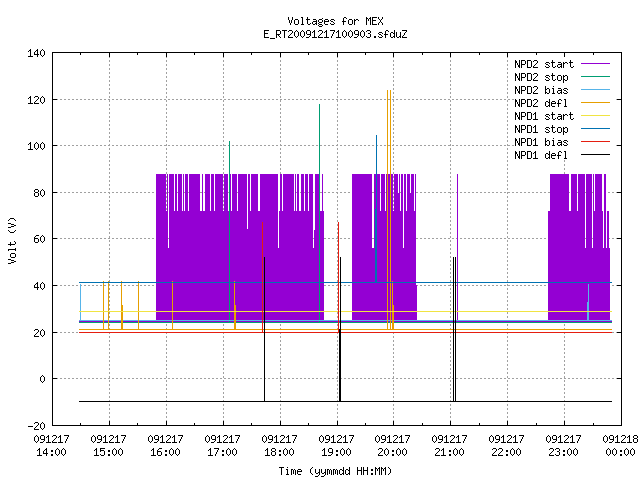Click purple NPD2 start block around 20:00
This screenshot has height=480, width=640.
click(384, 247)
